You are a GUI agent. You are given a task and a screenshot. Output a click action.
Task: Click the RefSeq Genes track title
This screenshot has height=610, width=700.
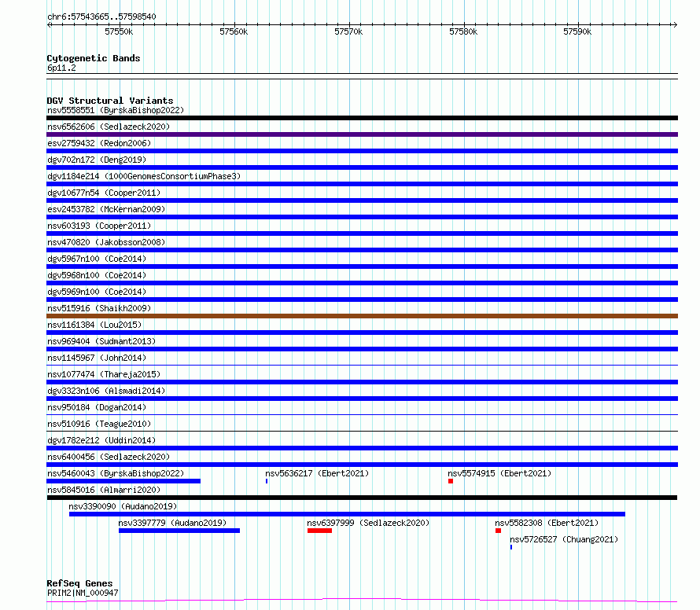click(x=80, y=583)
